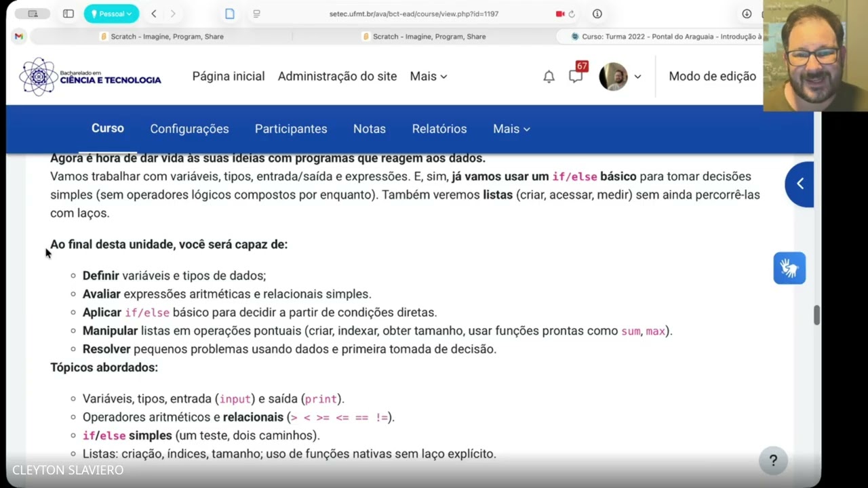The image size is (868, 488).
Task: Switch to the first Scratch tab
Action: click(161, 37)
